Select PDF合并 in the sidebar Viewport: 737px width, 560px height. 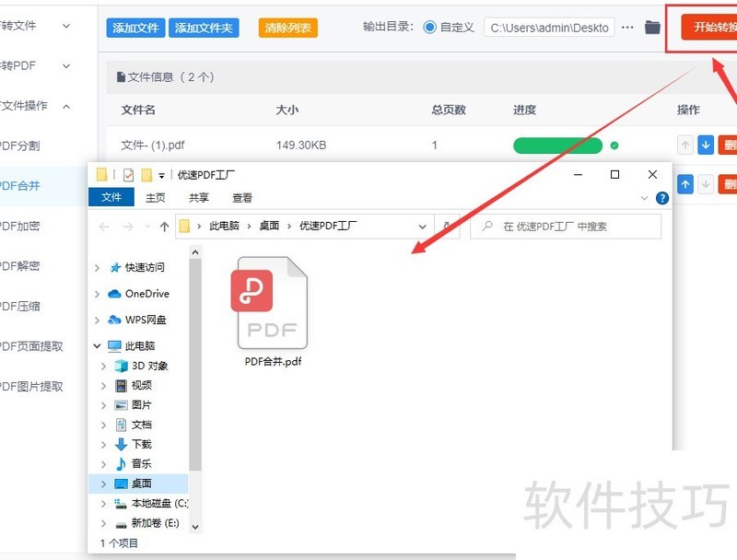click(19, 185)
